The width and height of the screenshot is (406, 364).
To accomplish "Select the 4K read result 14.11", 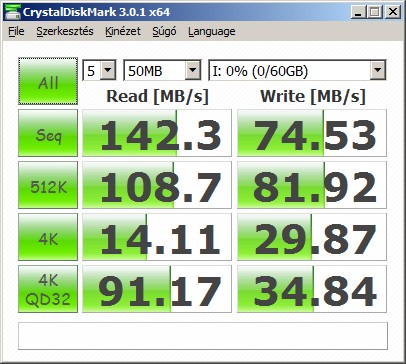I will click(x=157, y=237).
